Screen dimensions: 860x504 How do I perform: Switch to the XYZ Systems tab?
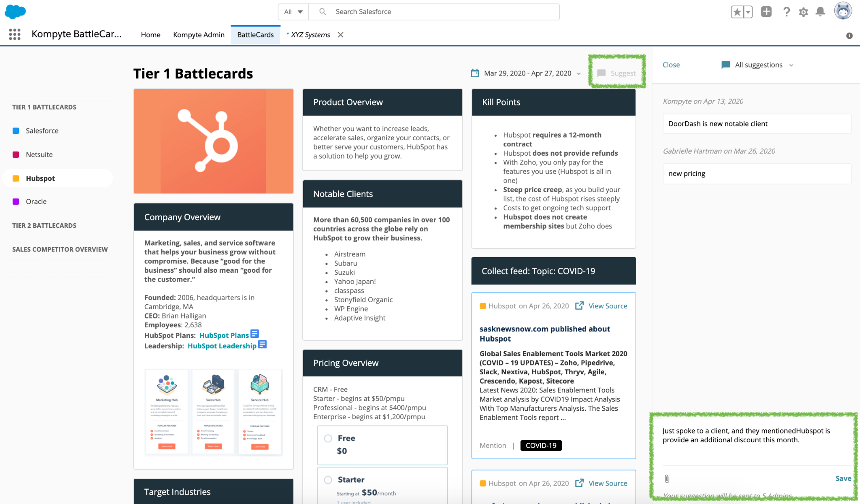pyautogui.click(x=310, y=35)
